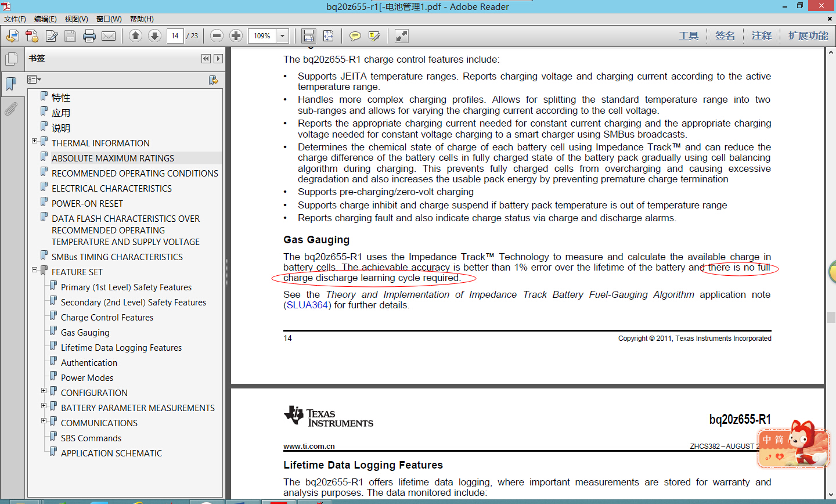This screenshot has height=504, width=836.
Task: Zoom in with the plus button
Action: click(236, 36)
